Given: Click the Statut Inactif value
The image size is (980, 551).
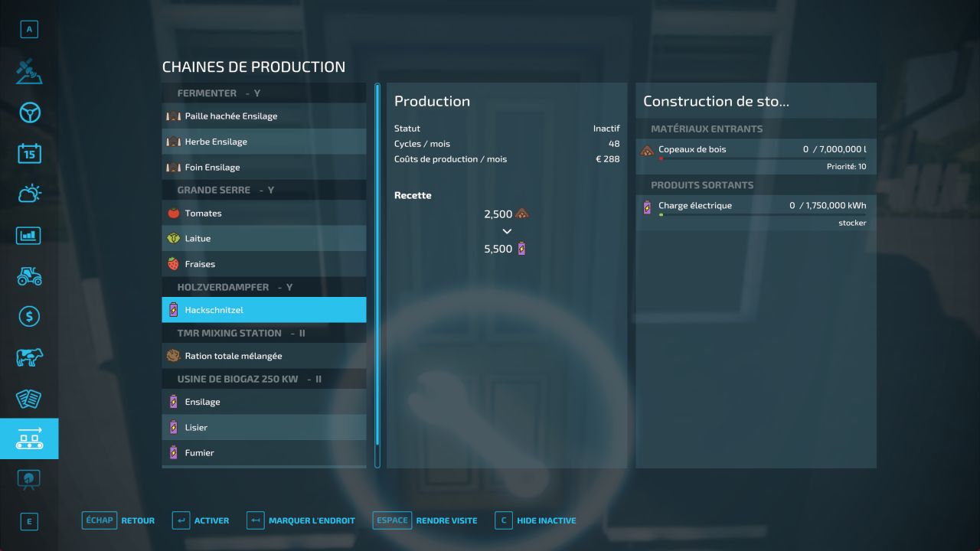Looking at the screenshot, I should [606, 129].
